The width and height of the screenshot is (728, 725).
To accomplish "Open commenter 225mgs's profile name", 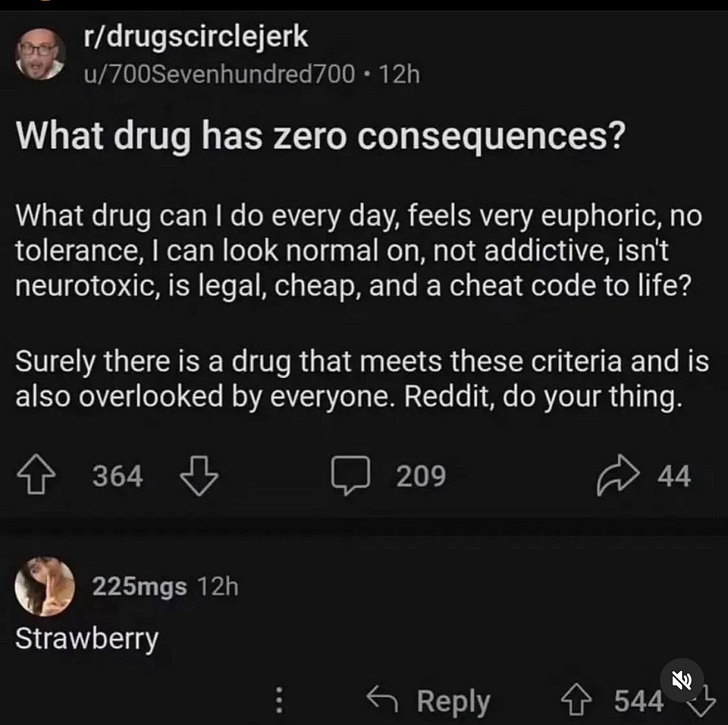I will 140,587.
